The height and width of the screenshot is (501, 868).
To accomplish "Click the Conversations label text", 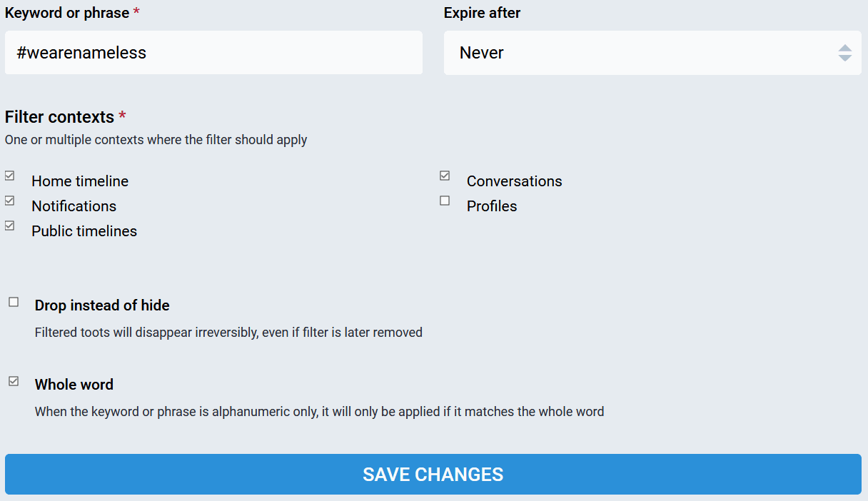I will (x=514, y=181).
